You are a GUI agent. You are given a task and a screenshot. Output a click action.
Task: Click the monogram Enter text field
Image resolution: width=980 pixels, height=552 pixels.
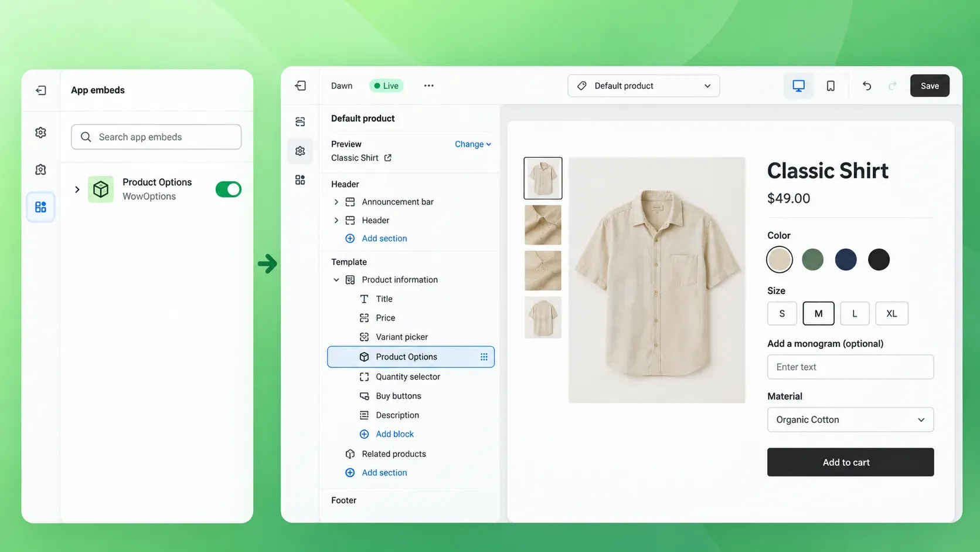coord(850,367)
